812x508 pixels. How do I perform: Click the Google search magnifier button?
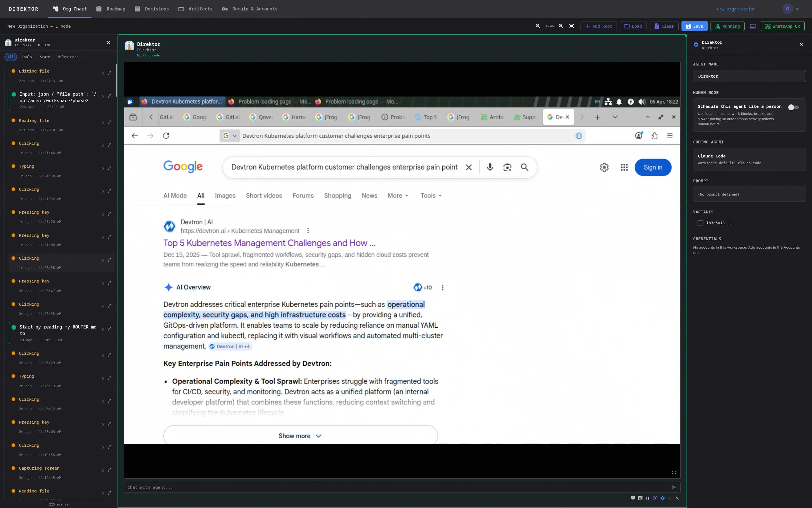tap(524, 167)
